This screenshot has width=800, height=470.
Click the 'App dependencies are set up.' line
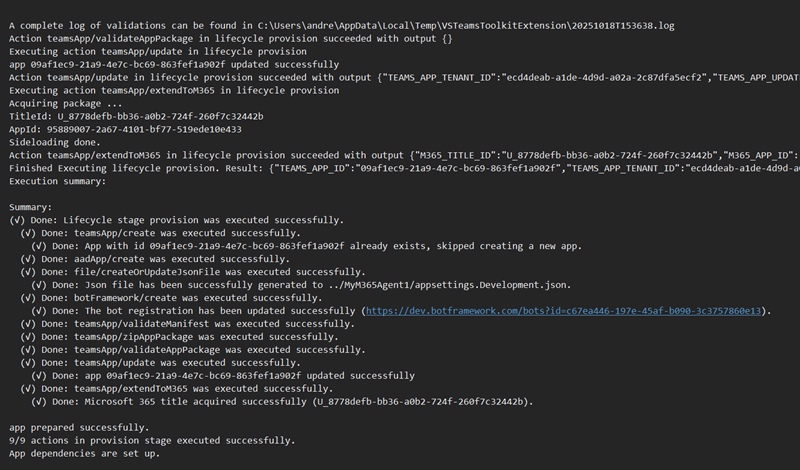[x=83, y=454]
